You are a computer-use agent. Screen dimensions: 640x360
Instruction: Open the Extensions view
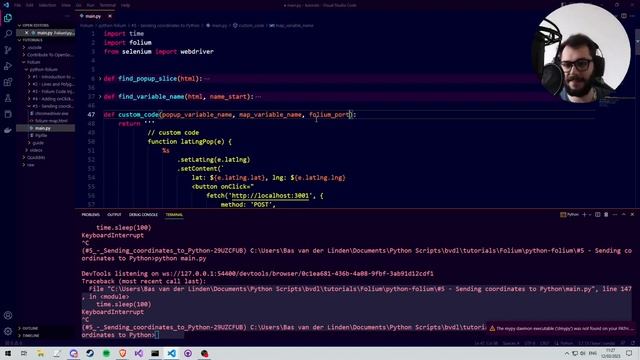[x=8, y=82]
